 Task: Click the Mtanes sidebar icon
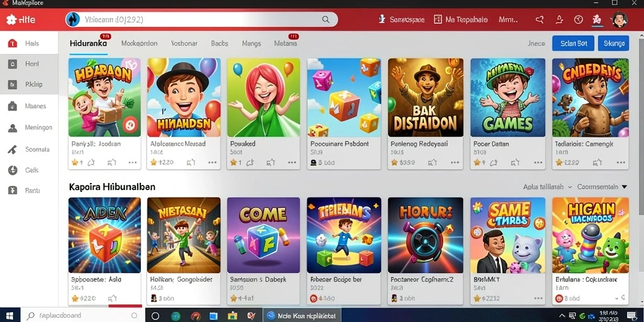pos(13,106)
